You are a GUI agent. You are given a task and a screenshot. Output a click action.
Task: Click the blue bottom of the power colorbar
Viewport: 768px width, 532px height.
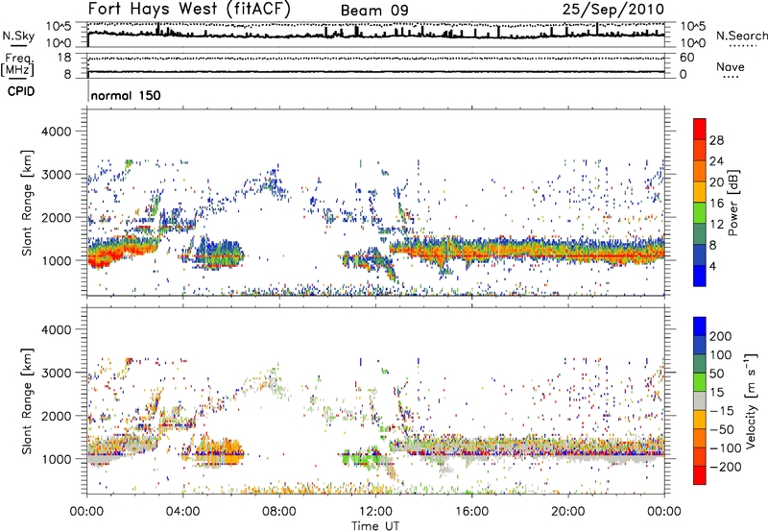[700, 276]
